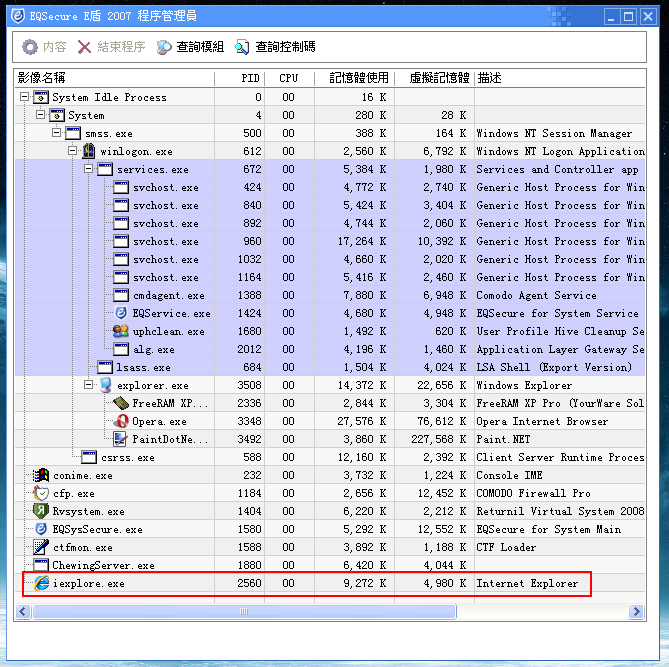Click the 內容 gear toolbar button
Viewport: 669px width, 667px height.
[44, 47]
